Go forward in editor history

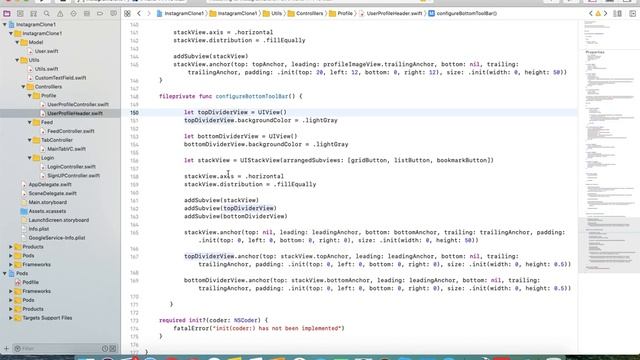coord(149,13)
